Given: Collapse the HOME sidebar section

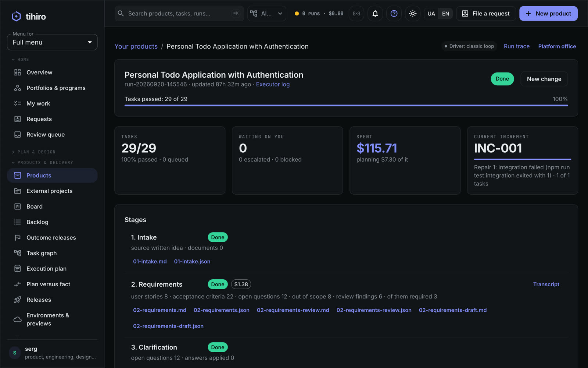Looking at the screenshot, I should pos(20,60).
